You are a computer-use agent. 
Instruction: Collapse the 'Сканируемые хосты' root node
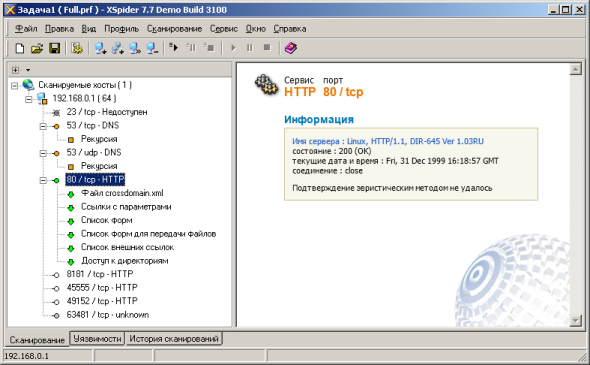coord(14,86)
